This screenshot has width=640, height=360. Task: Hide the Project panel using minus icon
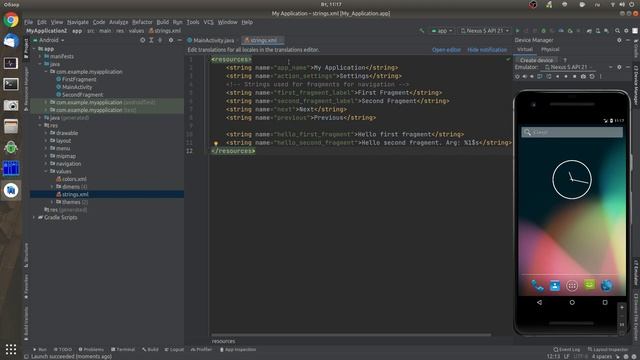[x=180, y=40]
